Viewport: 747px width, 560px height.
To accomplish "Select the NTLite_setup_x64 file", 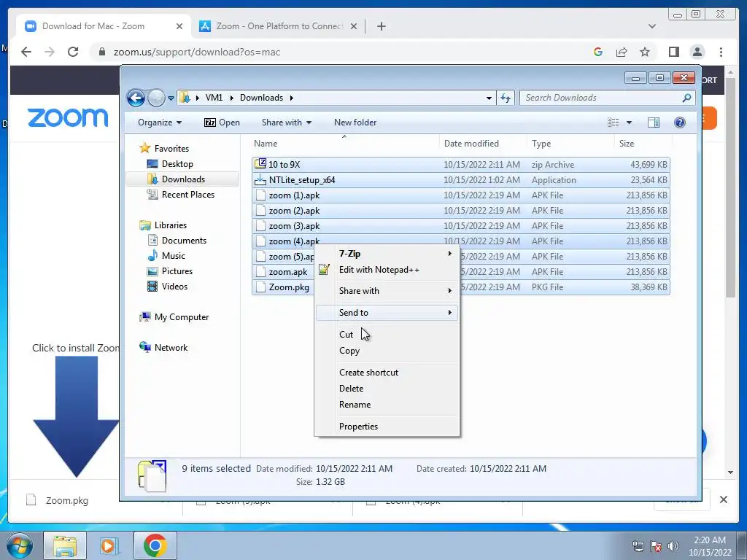I will 461,180.
